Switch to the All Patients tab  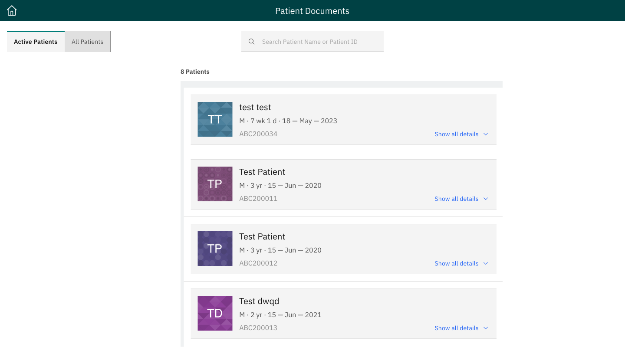pyautogui.click(x=87, y=41)
